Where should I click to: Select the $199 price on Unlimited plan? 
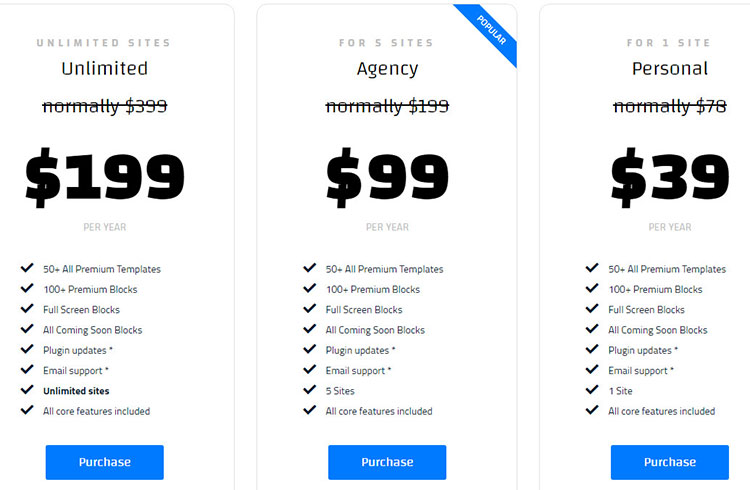(x=104, y=177)
